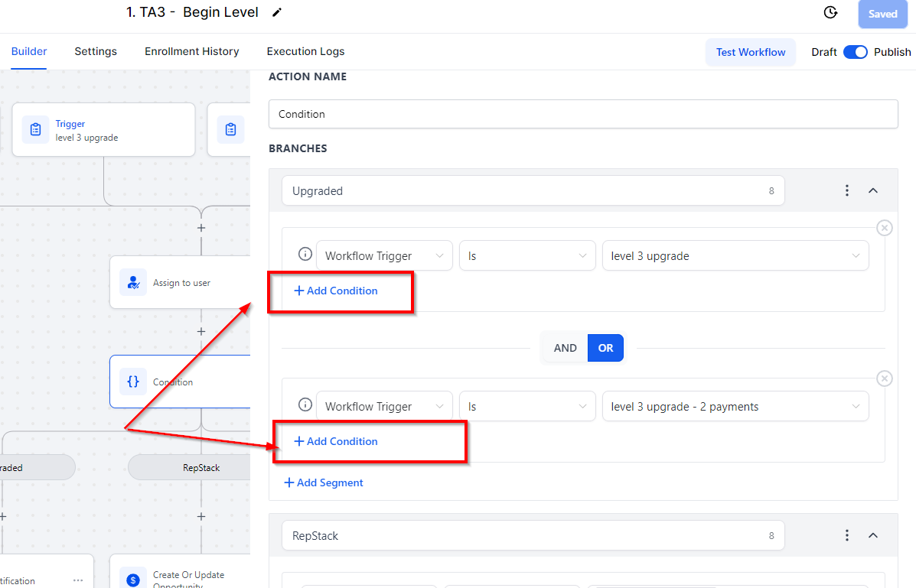Image resolution: width=916 pixels, height=588 pixels.
Task: Switch to the Builder tab
Action: click(29, 51)
